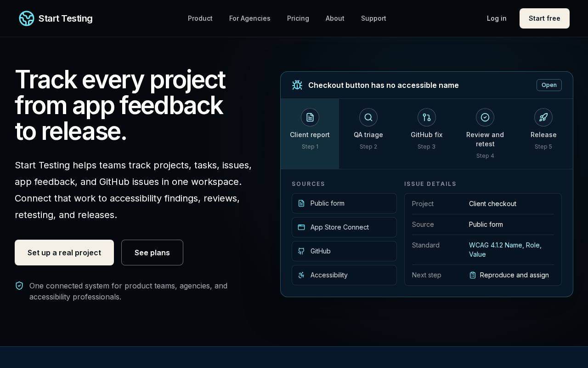The width and height of the screenshot is (588, 368).
Task: Click the Accessibility wheelchair icon in Sources
Action: [x=301, y=275]
